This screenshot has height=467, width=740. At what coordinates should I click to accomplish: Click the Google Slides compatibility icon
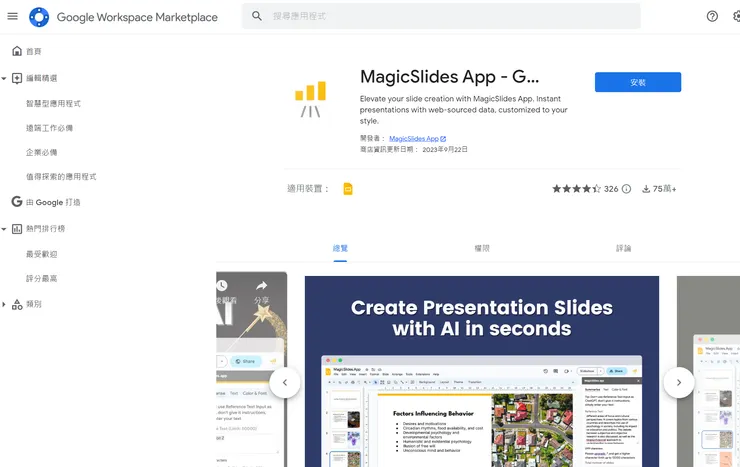(348, 189)
